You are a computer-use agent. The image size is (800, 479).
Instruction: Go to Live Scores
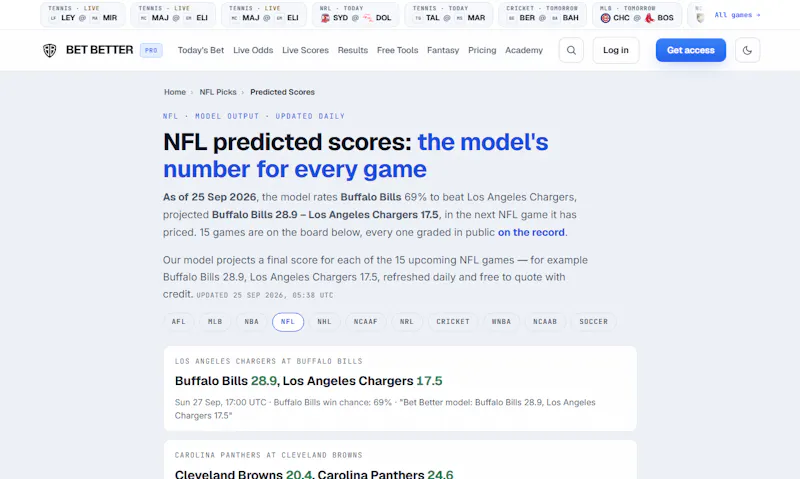[x=305, y=50]
